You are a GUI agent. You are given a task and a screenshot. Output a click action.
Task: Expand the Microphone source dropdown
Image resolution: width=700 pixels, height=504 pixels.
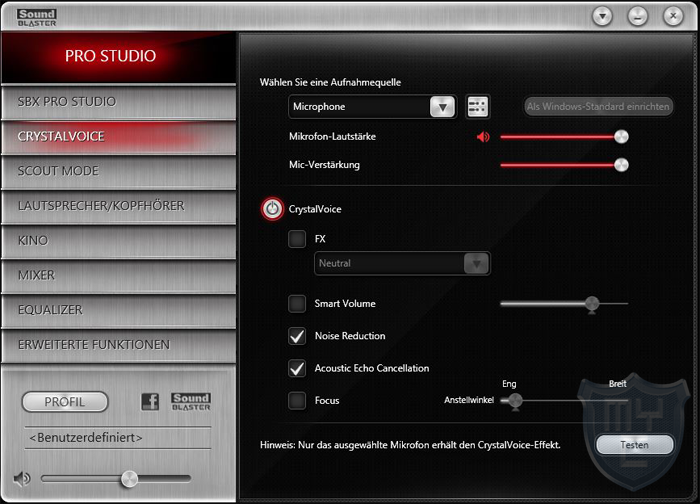point(441,107)
